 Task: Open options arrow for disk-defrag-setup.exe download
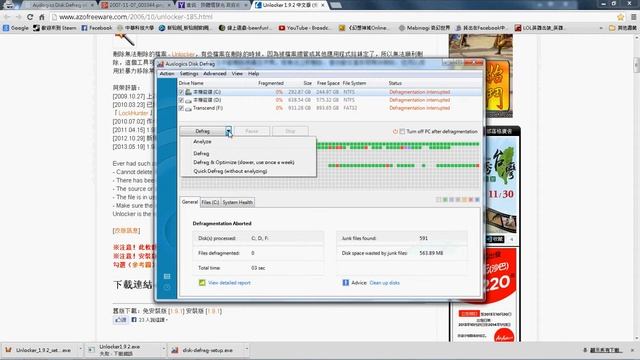pyautogui.click(x=246, y=349)
